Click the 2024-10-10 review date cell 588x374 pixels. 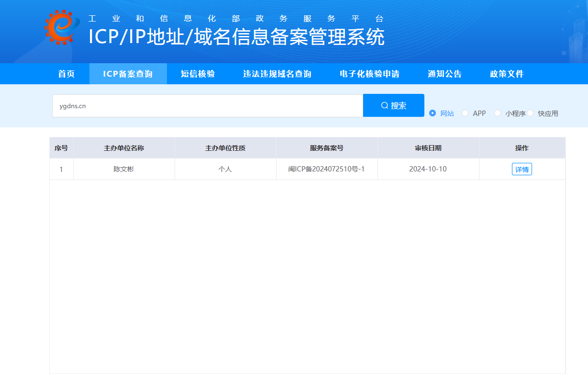(x=428, y=169)
